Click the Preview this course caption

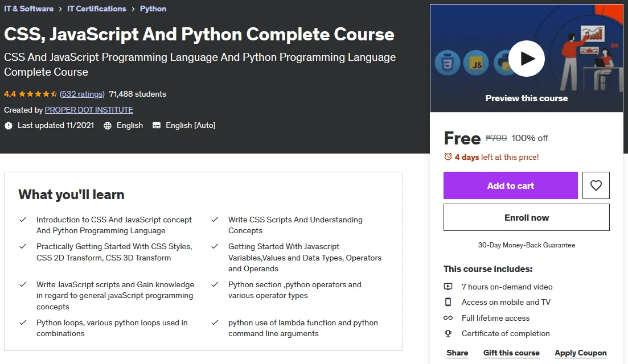[x=526, y=98]
